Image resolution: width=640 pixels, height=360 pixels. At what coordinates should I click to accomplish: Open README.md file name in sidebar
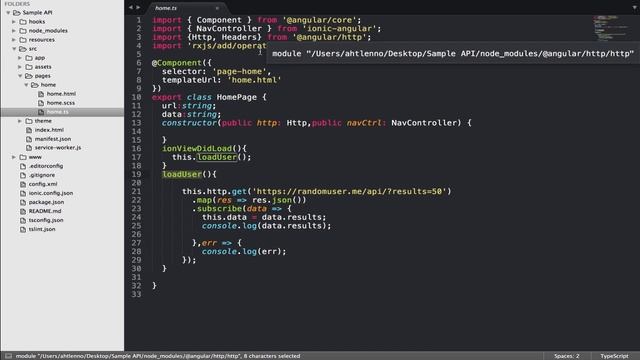45,211
